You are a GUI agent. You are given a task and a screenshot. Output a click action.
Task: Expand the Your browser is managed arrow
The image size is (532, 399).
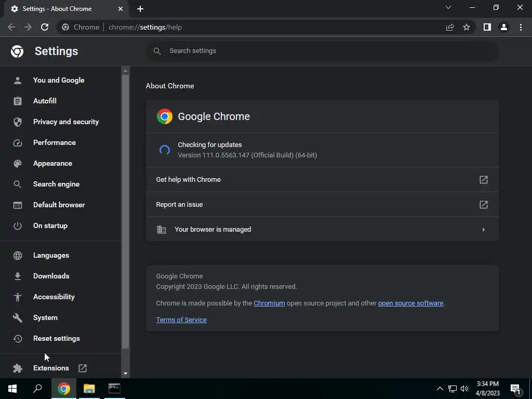pos(484,230)
